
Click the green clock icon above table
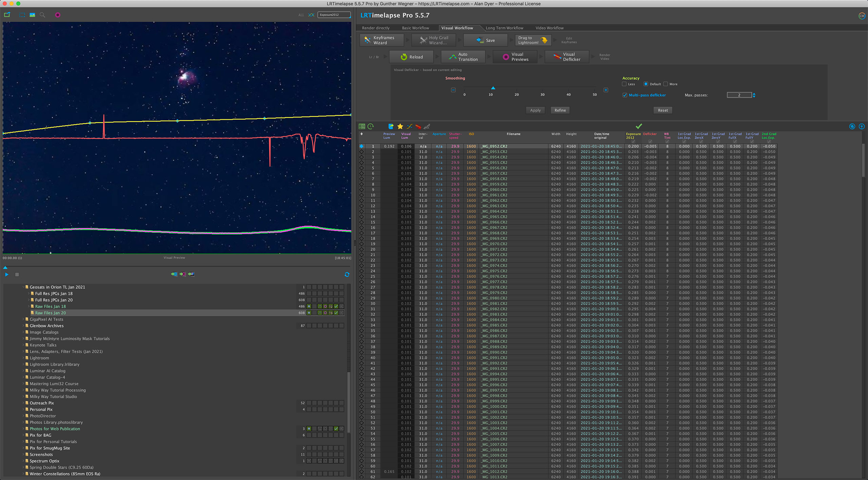coord(371,126)
